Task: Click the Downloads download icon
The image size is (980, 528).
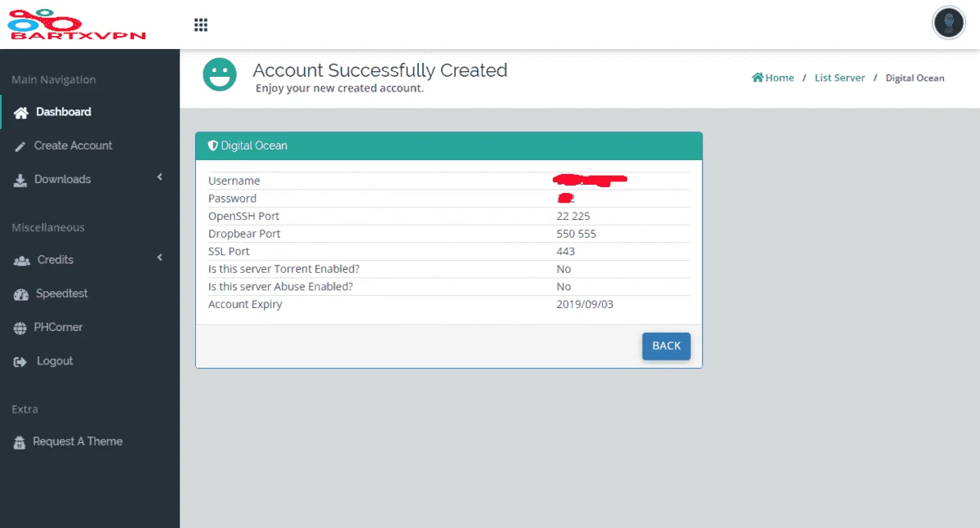Action: click(x=20, y=180)
